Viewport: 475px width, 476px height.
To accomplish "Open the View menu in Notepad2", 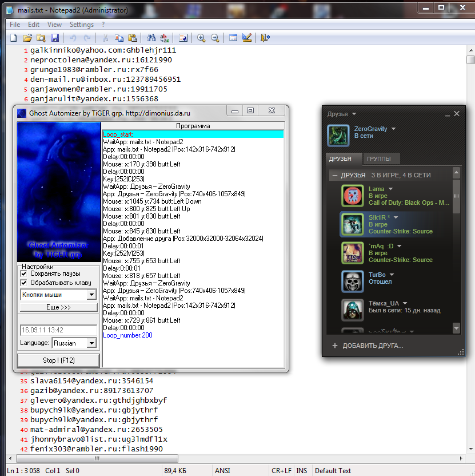I will click(55, 25).
